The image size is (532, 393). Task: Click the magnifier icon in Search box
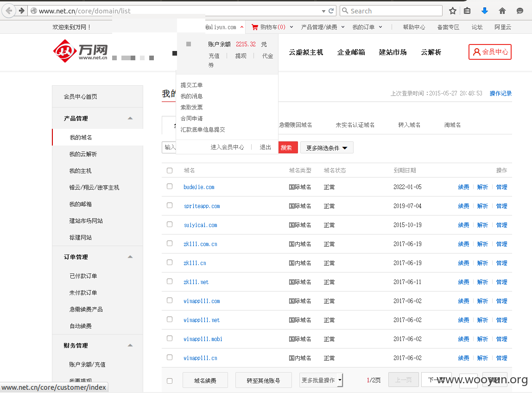click(x=345, y=11)
